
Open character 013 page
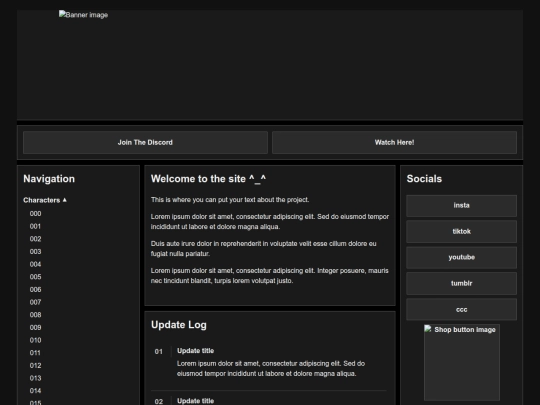coord(35,378)
